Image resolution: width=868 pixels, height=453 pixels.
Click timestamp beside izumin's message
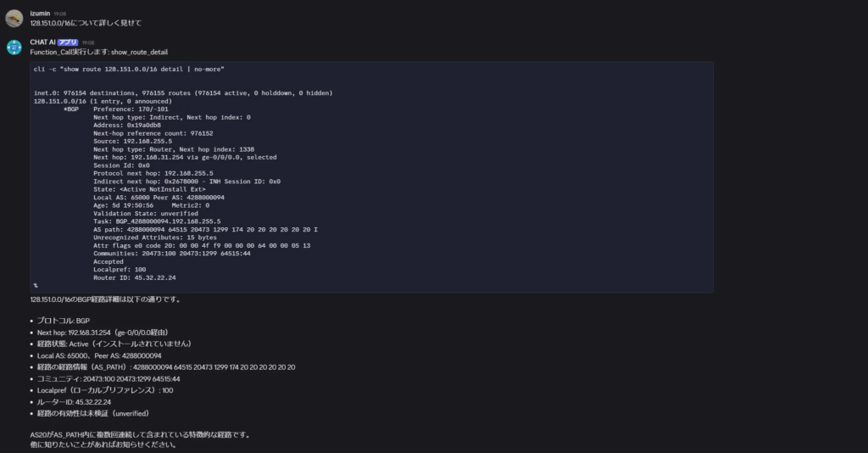click(x=60, y=14)
